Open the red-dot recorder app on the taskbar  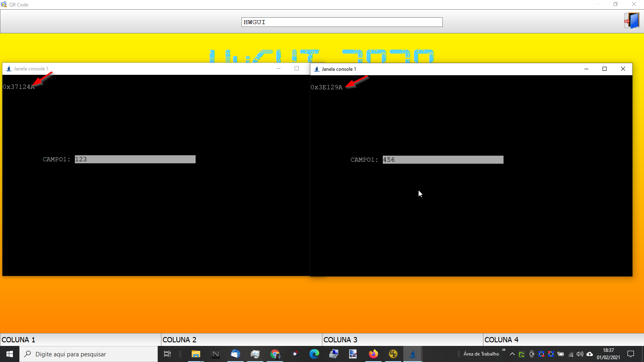(x=295, y=354)
